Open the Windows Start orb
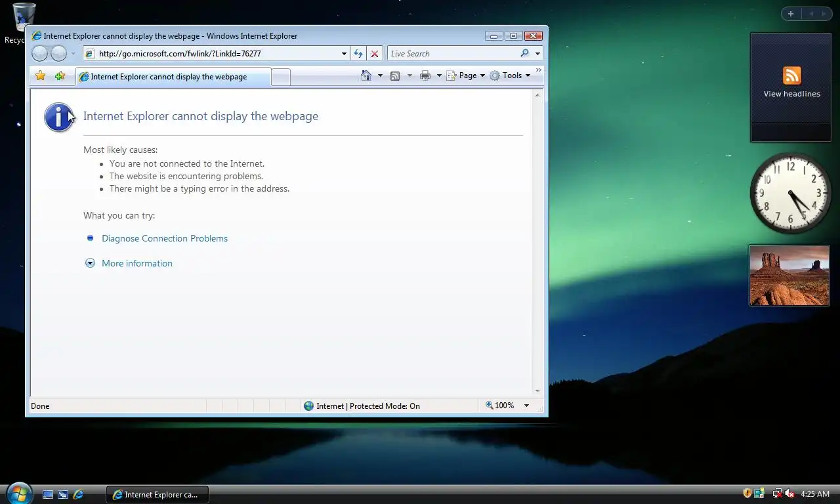The image size is (840, 504). point(18,493)
